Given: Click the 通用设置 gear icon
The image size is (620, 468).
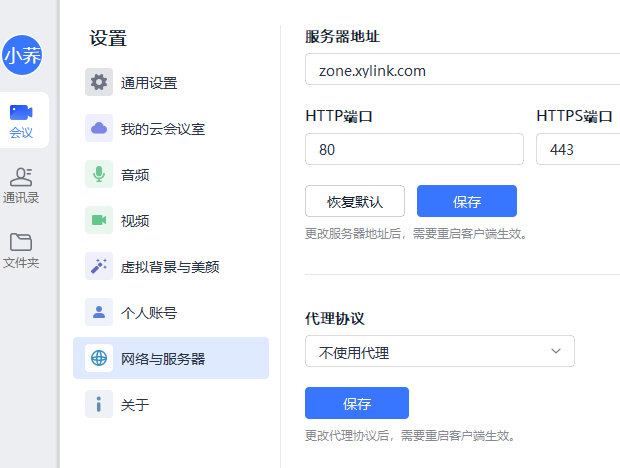Looking at the screenshot, I should 99,83.
